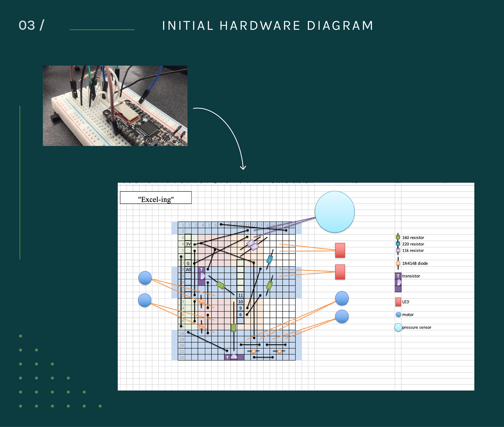Click the 3V pin label cell
Viewport: 504px width, 427px height.
[188, 243]
